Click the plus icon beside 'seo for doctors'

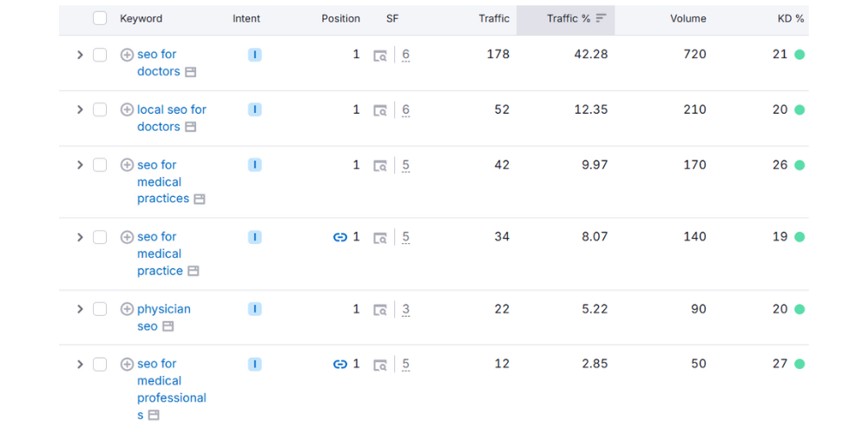[x=127, y=54]
